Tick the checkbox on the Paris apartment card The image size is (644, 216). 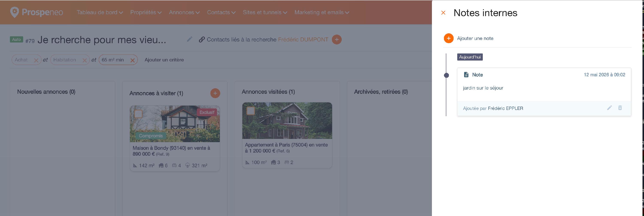[x=251, y=111]
